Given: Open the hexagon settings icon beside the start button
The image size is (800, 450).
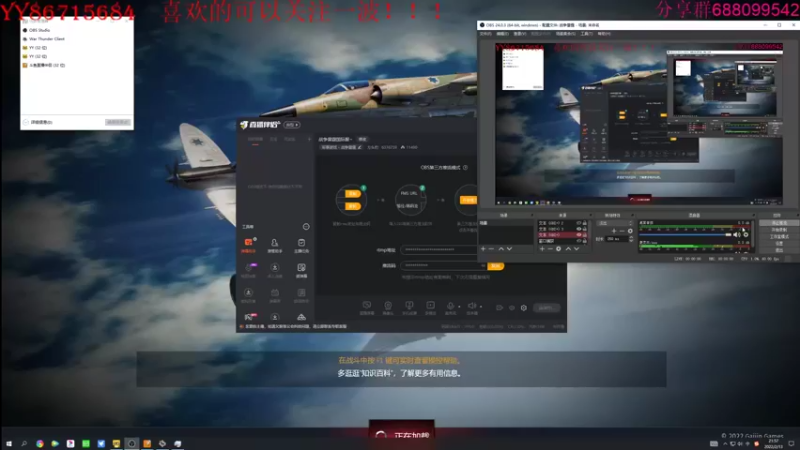Looking at the screenshot, I should point(523,308).
